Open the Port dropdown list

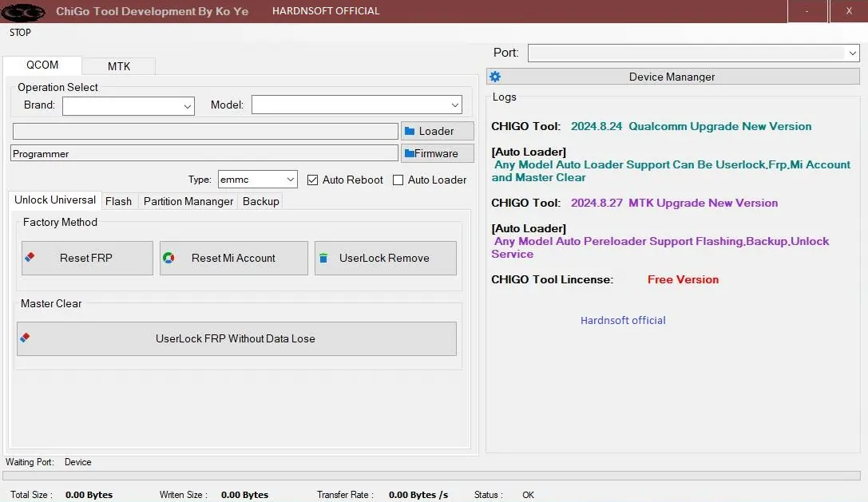coord(694,53)
